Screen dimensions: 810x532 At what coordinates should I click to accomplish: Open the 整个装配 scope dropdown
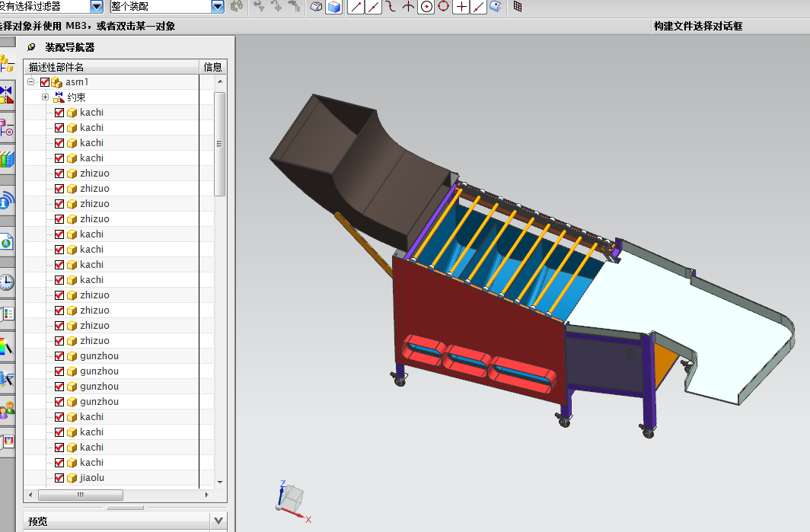[218, 7]
